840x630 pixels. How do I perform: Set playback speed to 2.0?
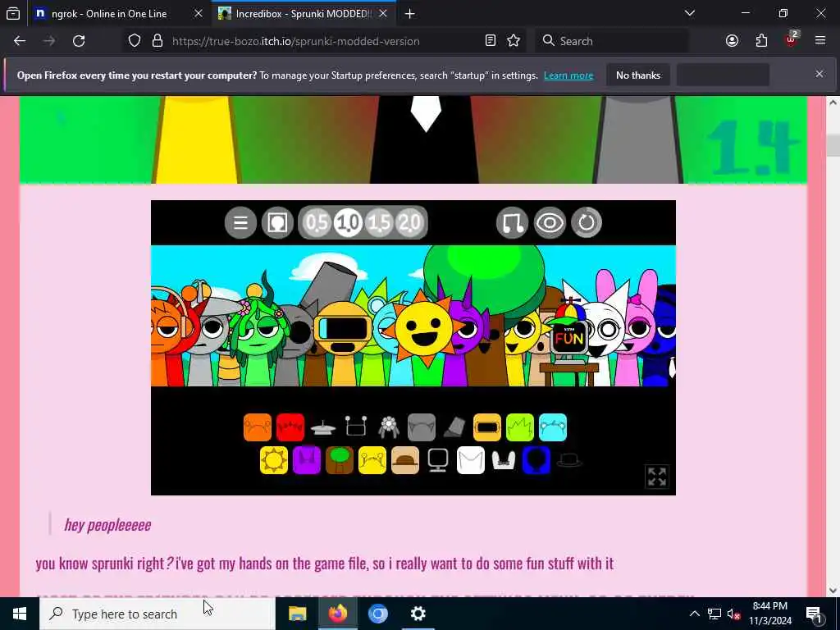(x=410, y=222)
